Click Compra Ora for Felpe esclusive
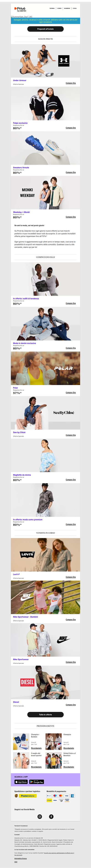Viewport: 91px width, 868px height. click(x=71, y=128)
